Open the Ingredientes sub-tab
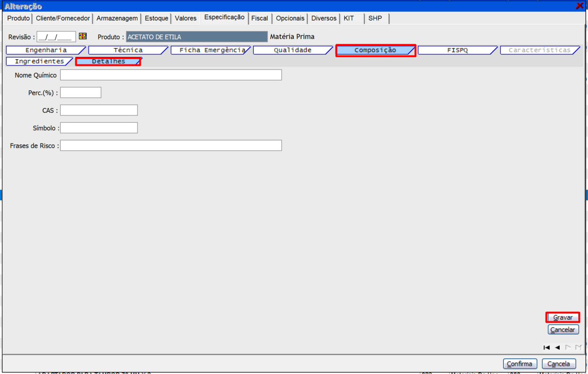Viewport: 588px width, 374px height. click(39, 62)
